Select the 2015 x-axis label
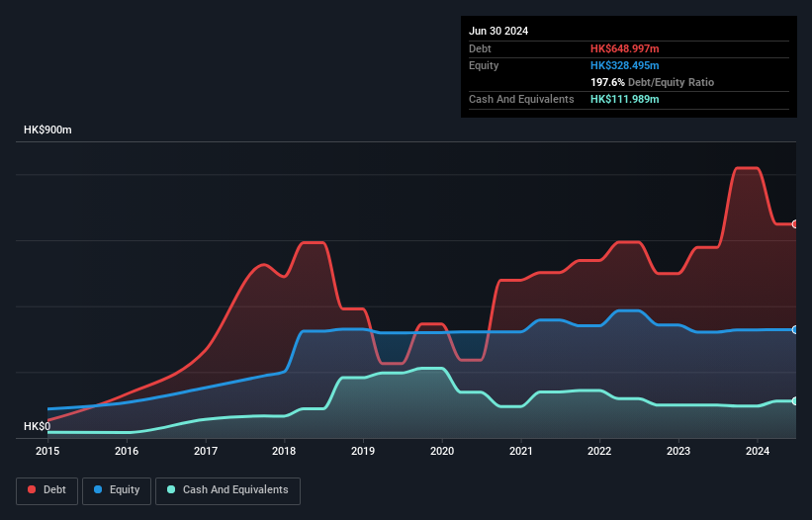Viewport: 812px width, 520px height. click(x=47, y=451)
